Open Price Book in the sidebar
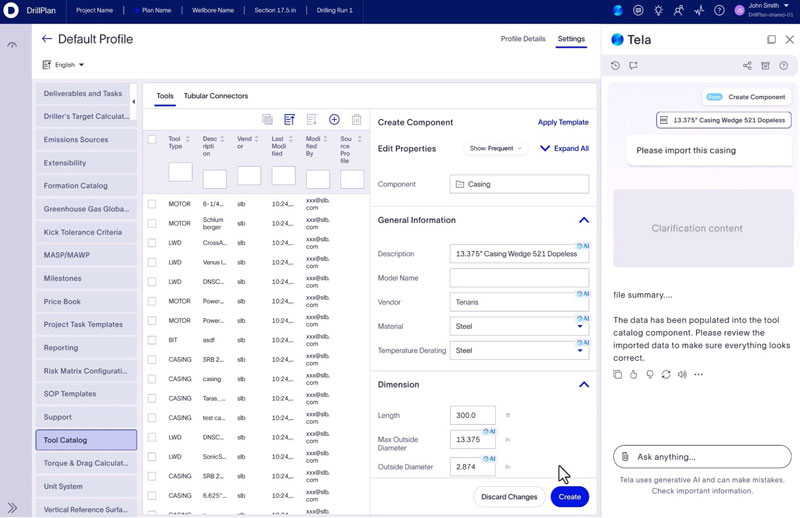This screenshot has height=518, width=800. coord(86,302)
